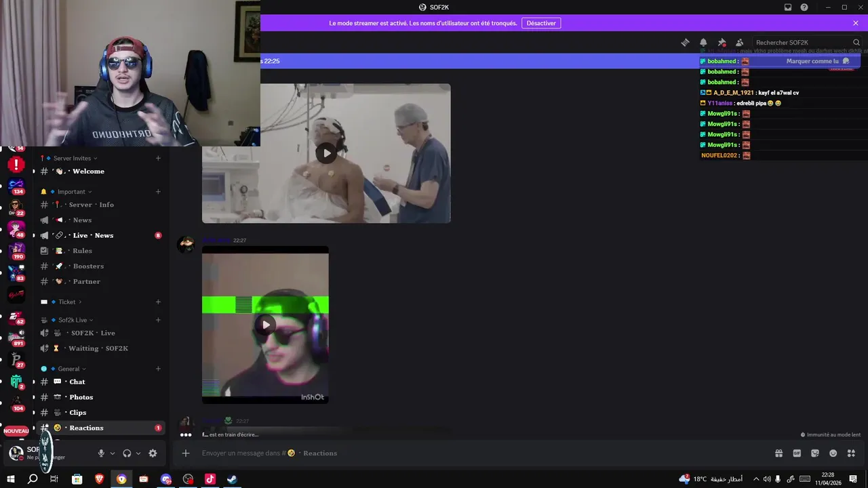Image resolution: width=868 pixels, height=488 pixels.
Task: Click inside the Rechercher SOF2K search field
Action: (807, 42)
